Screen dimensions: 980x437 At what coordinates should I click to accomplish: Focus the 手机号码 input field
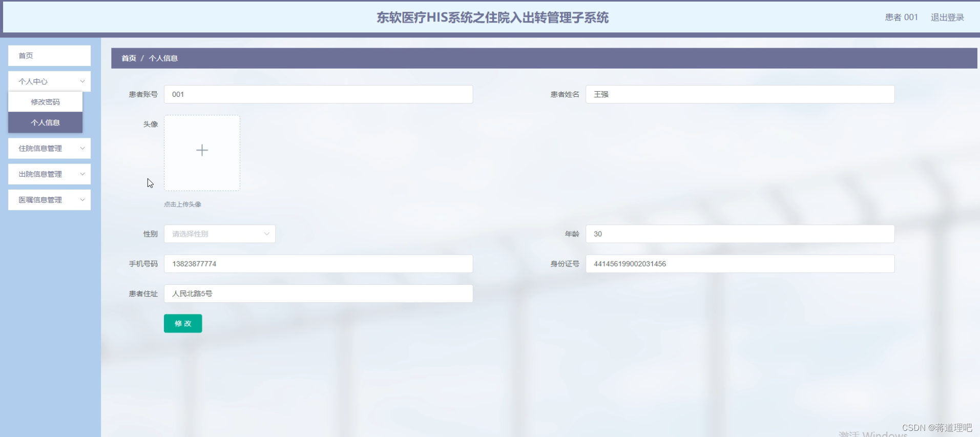318,264
